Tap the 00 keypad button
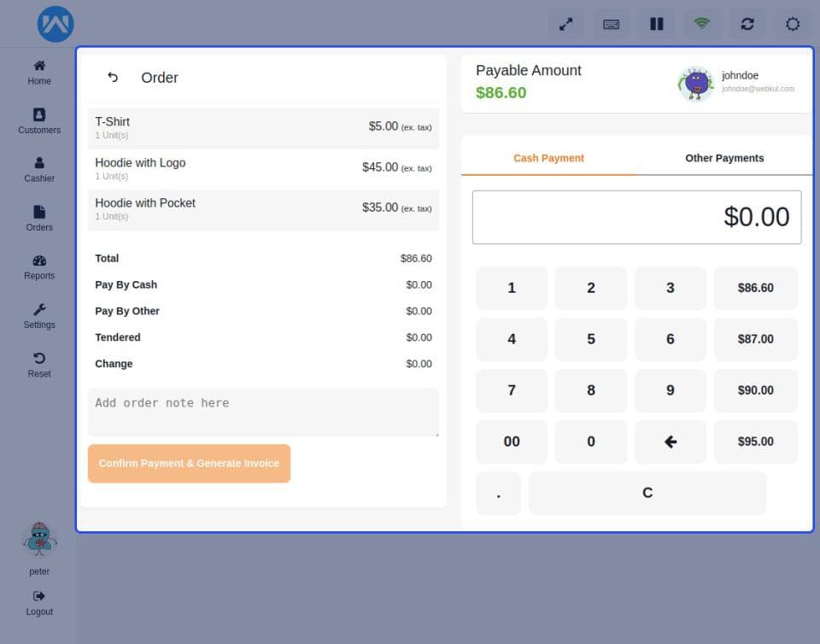 pos(512,442)
